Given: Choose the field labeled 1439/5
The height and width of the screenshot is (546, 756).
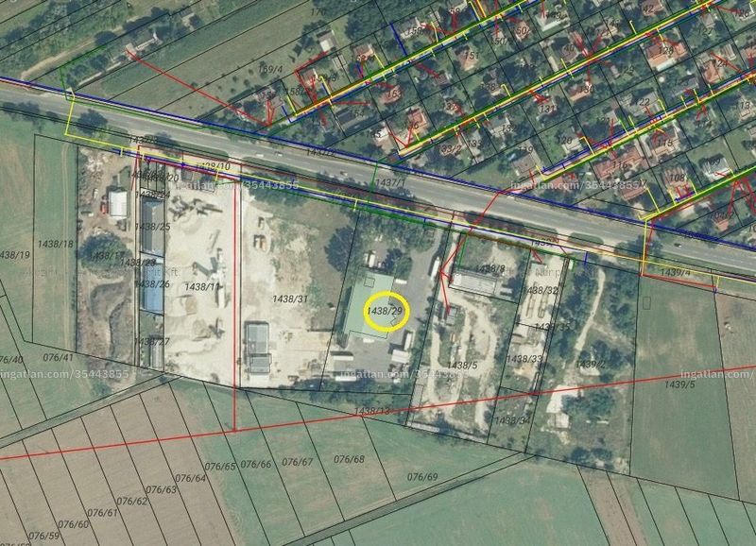Looking at the screenshot, I should coord(679,384).
